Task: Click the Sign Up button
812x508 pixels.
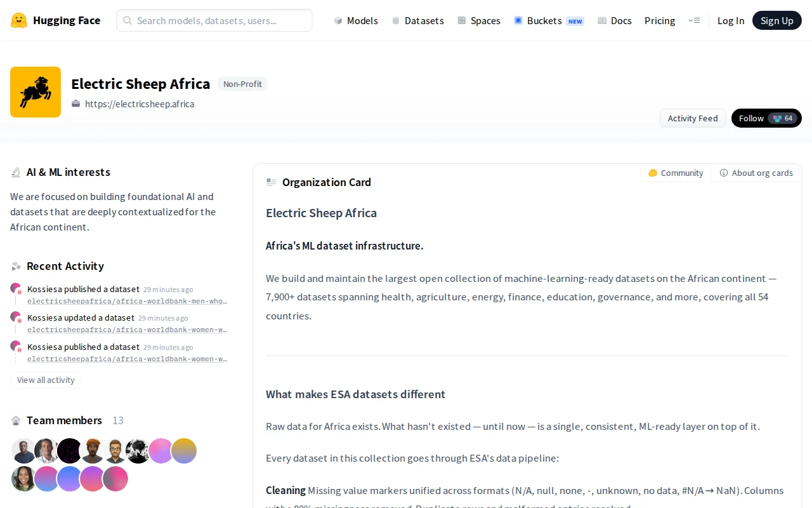Action: coord(777,20)
